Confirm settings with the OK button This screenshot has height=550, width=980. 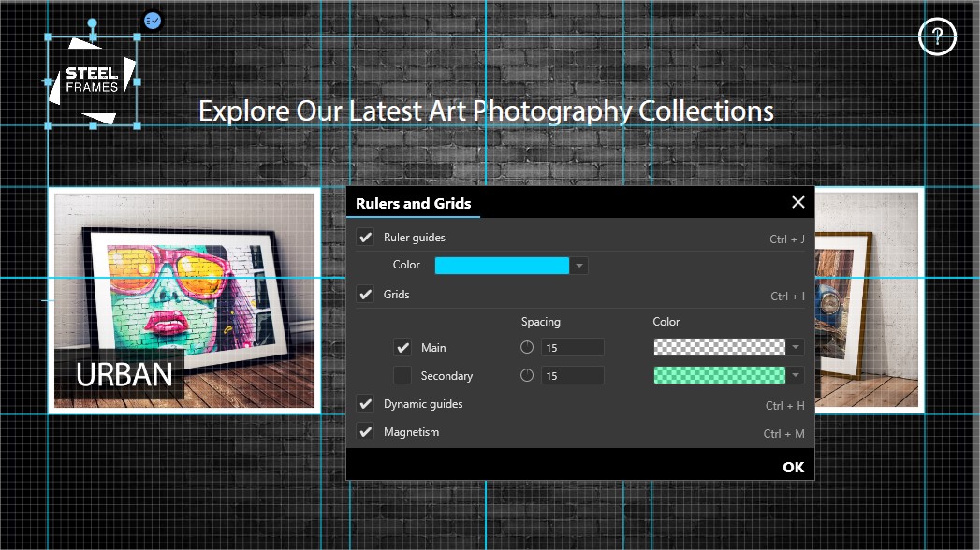tap(793, 467)
